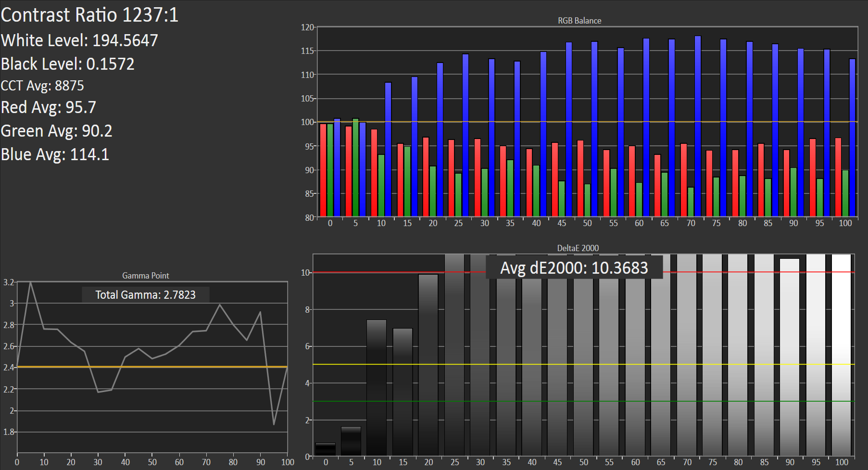Viewport: 868px width, 470px height.
Task: Click the white DeltaE bar at 100
Action: pyautogui.click(x=842, y=355)
